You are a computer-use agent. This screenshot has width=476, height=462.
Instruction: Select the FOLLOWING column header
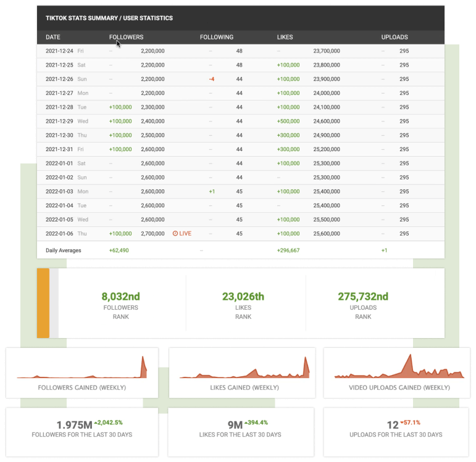216,37
